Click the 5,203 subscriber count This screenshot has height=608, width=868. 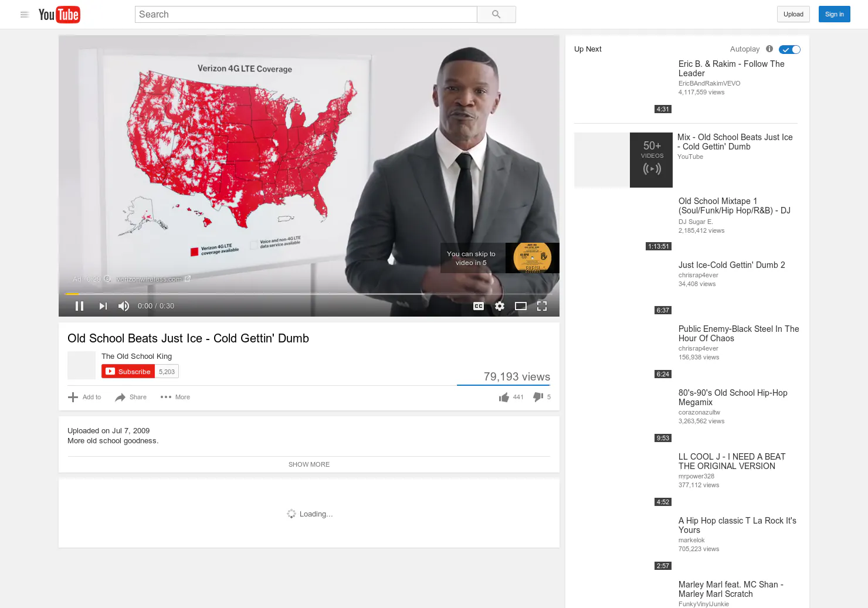[167, 372]
